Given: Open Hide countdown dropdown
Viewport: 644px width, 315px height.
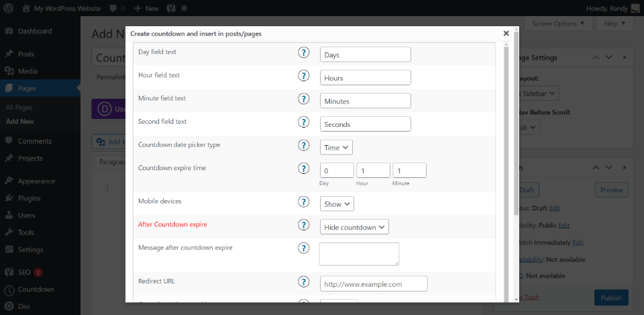Looking at the screenshot, I should (354, 227).
